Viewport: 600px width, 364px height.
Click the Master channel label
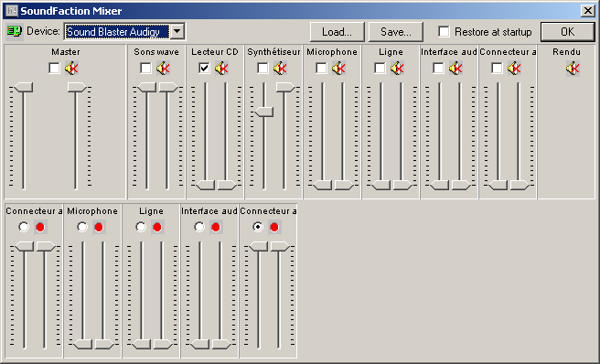(x=66, y=51)
